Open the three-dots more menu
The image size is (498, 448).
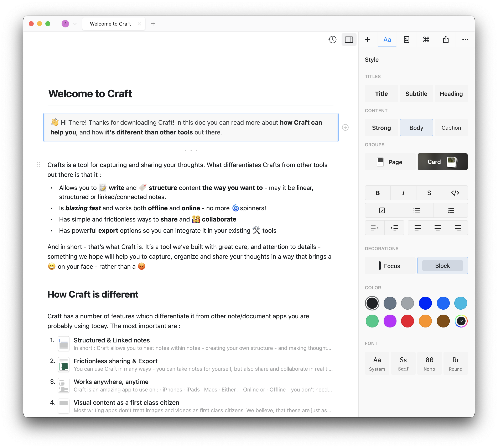click(465, 39)
